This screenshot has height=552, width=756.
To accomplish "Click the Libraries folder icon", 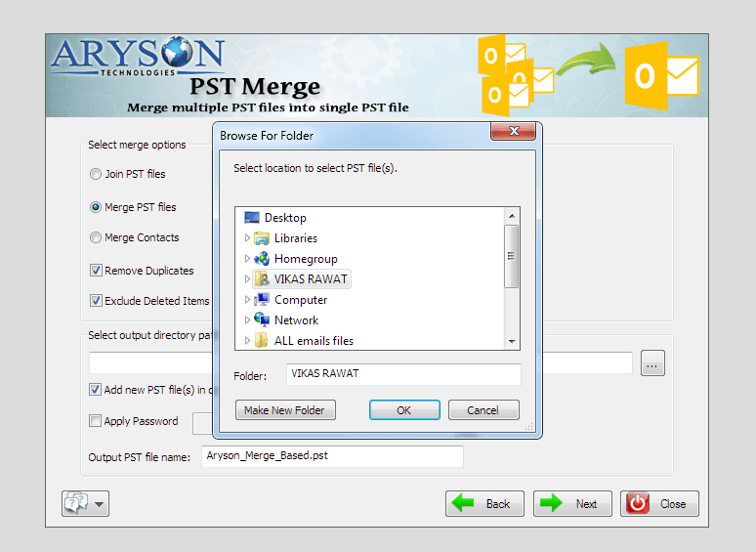I will pos(262,238).
